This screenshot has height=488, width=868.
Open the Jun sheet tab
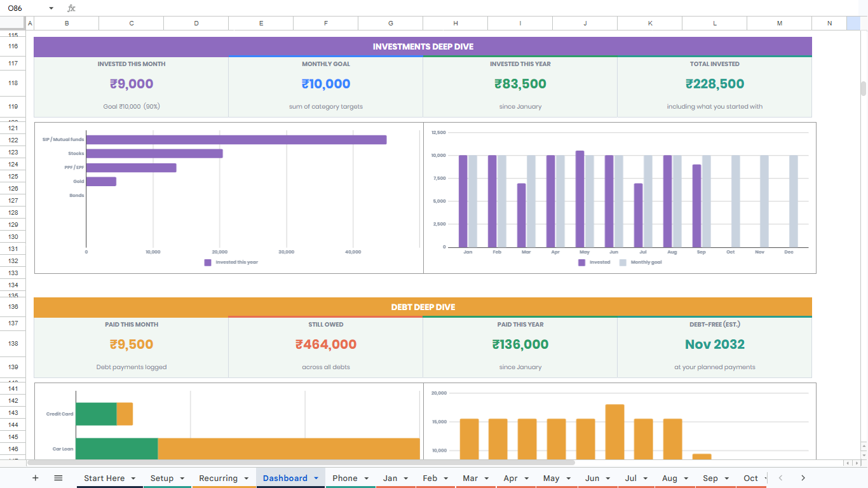coord(592,478)
